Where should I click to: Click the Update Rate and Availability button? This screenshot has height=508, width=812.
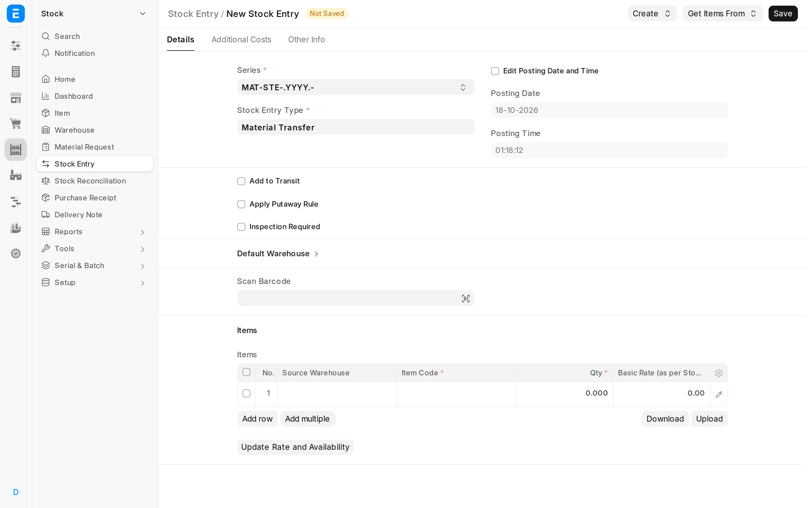pyautogui.click(x=295, y=447)
